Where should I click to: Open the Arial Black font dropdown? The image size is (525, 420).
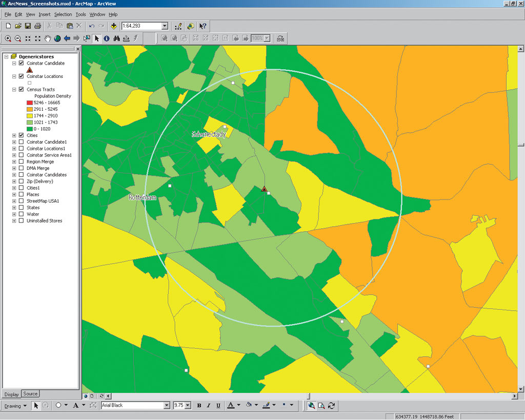(167, 406)
